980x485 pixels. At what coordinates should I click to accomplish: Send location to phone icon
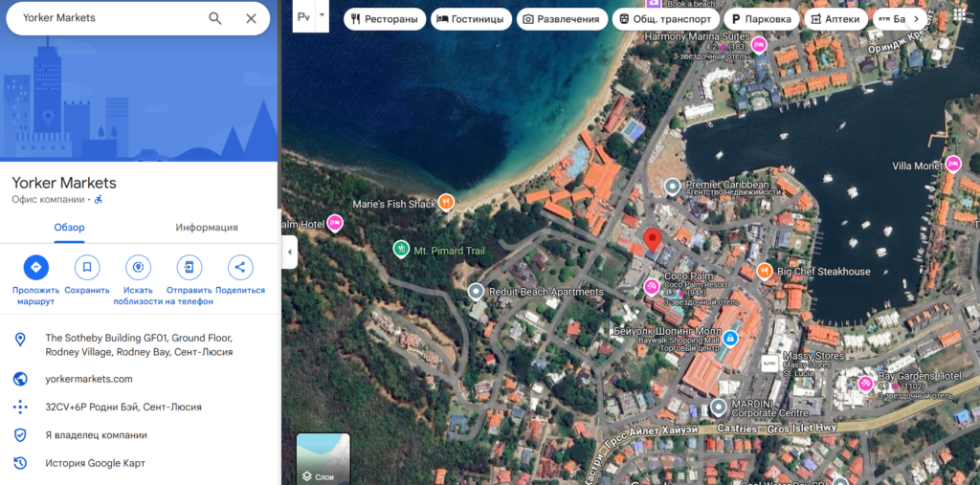189,268
